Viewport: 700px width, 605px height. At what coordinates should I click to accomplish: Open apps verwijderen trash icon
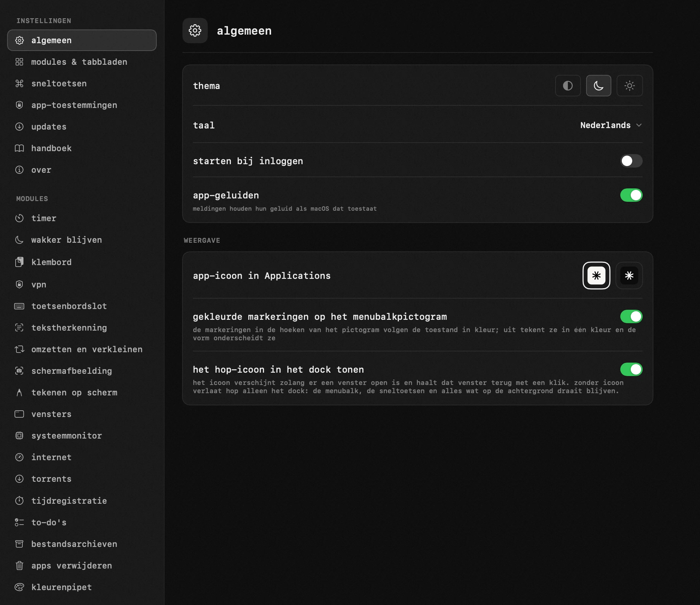(x=19, y=566)
